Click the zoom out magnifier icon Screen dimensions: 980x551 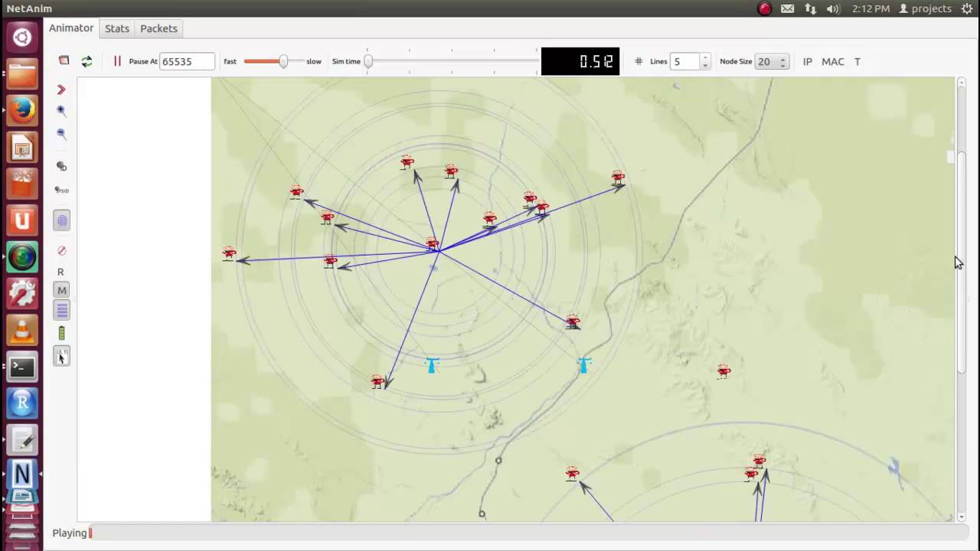[61, 134]
